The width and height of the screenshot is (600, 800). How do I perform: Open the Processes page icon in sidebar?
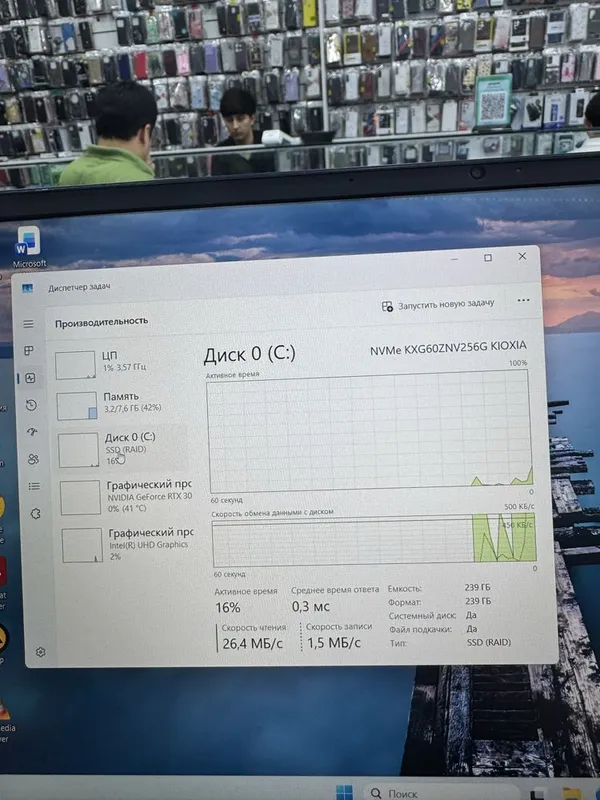[x=29, y=351]
